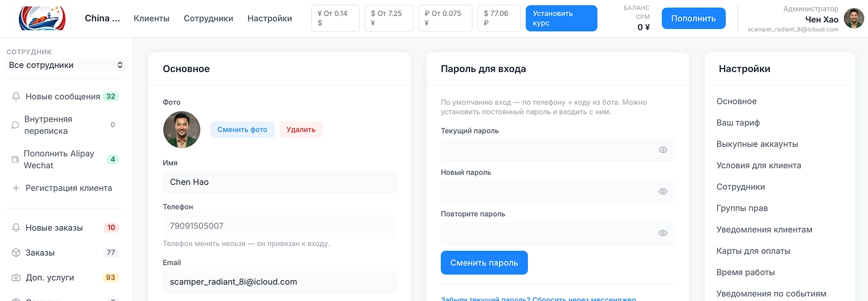Go to the Сотрудники top menu
868x301 pixels.
208,18
